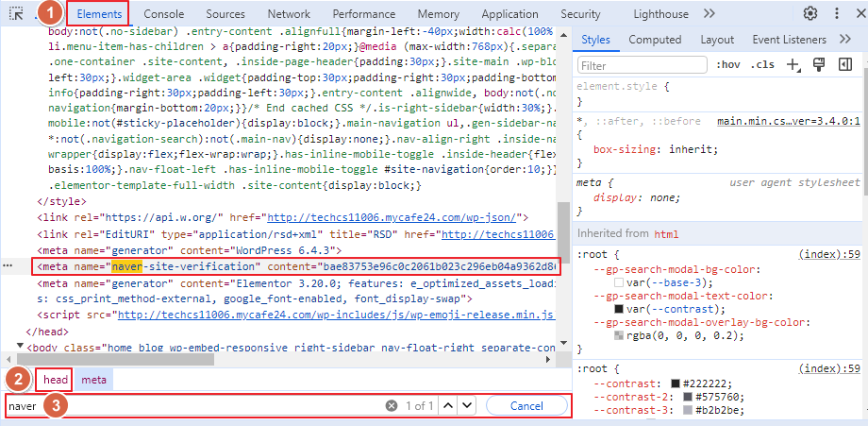This screenshot has height=426, width=868.
Task: Open main.min.css source link
Action: point(789,121)
